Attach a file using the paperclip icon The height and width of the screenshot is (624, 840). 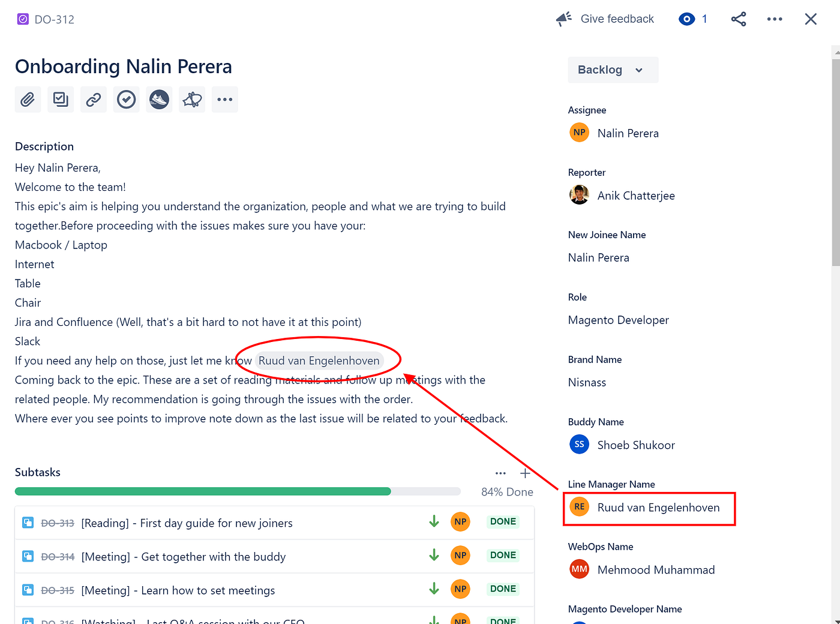pos(28,99)
